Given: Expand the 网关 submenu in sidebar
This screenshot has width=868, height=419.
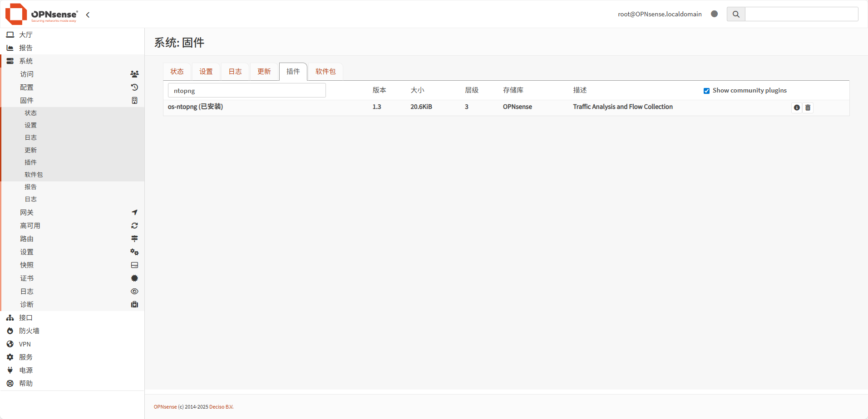Looking at the screenshot, I should [x=27, y=212].
